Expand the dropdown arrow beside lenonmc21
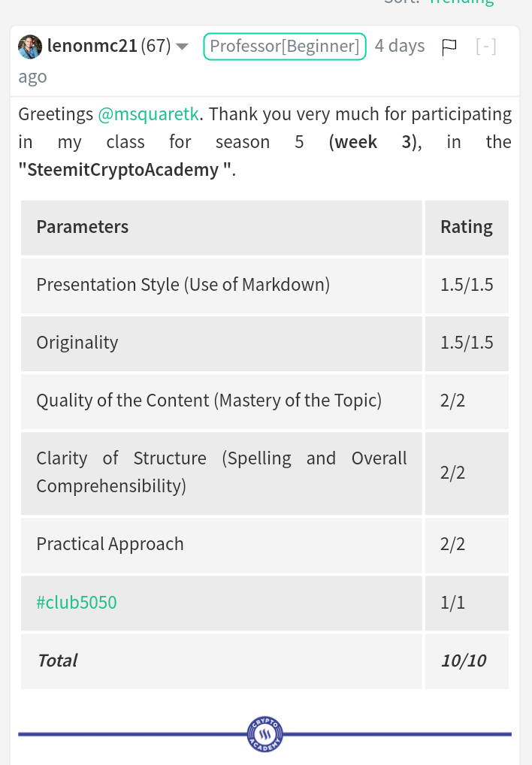Viewport: 532px width, 765px height. pos(182,47)
